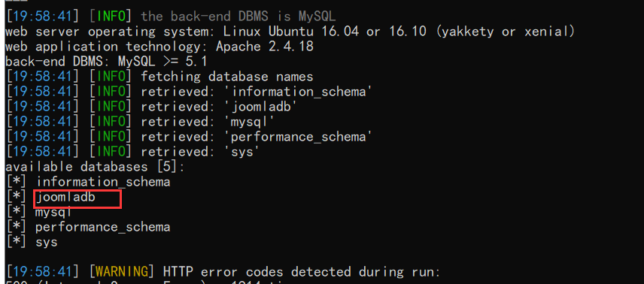The image size is (644, 284).
Task: Click retrieved 'joomladb' log entry
Action: [x=219, y=107]
